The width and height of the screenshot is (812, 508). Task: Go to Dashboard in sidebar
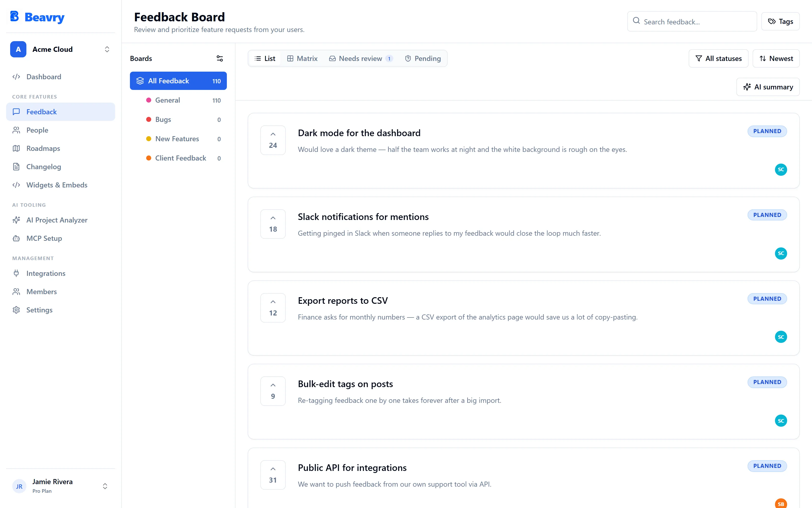60,77
